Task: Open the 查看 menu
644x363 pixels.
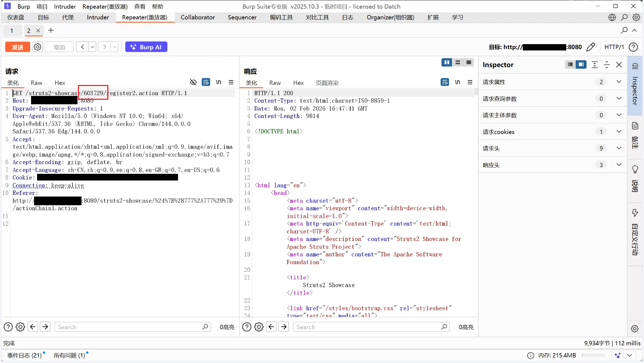Action: click(x=140, y=6)
